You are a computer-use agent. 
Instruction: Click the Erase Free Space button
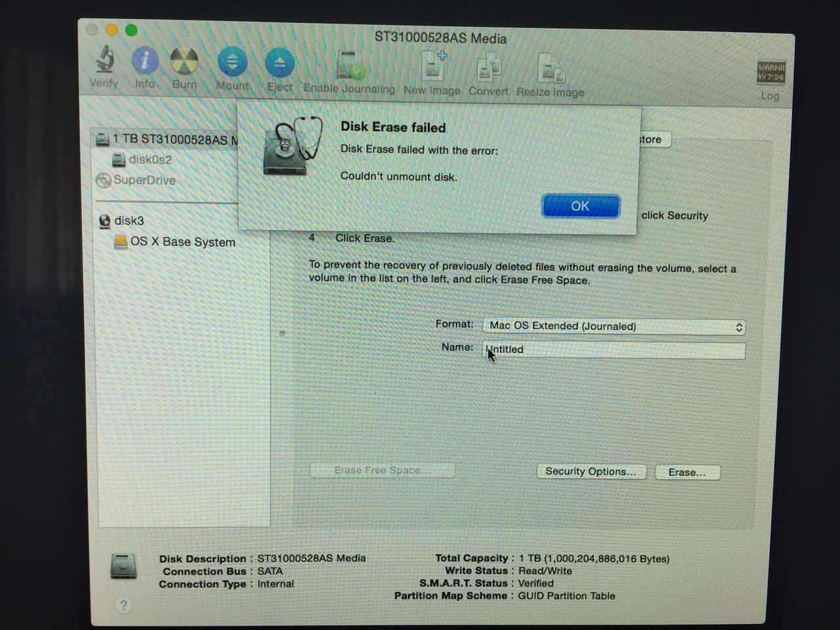[x=381, y=471]
